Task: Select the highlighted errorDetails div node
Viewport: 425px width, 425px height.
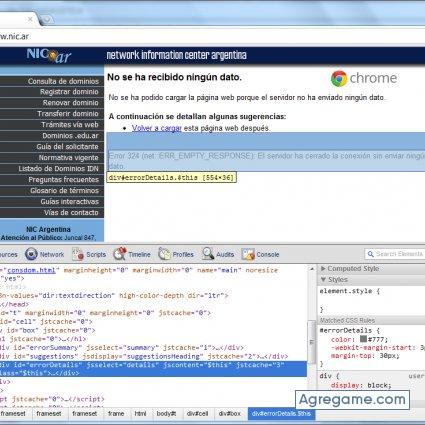Action: [153, 369]
